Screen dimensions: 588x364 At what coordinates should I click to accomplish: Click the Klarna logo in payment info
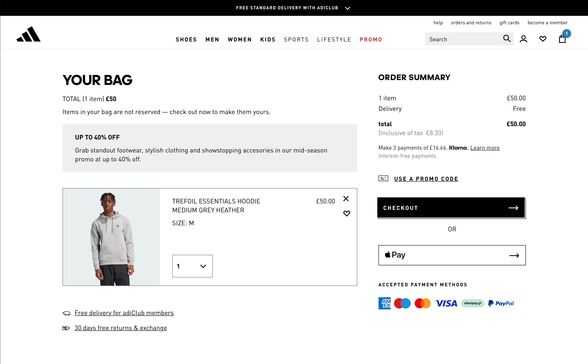[x=458, y=148]
